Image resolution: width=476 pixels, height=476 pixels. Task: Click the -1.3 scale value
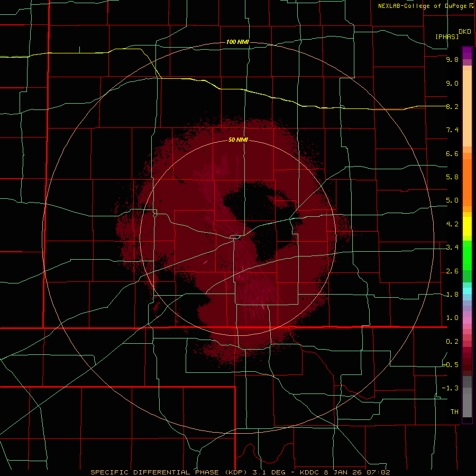pos(451,388)
